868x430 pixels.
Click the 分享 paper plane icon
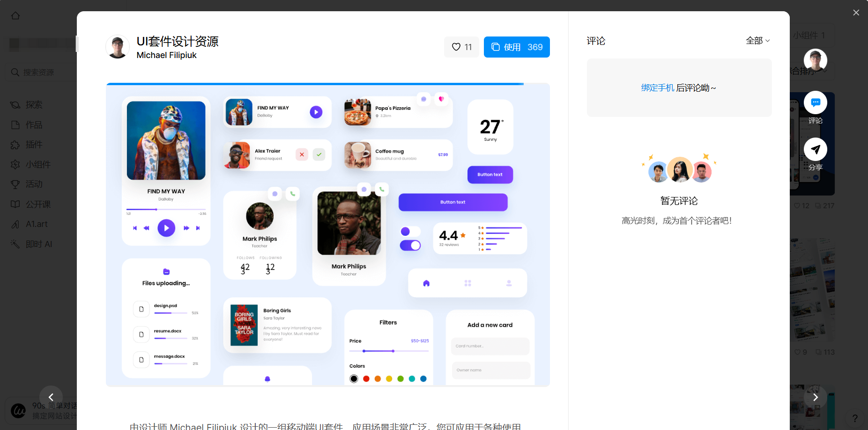pyautogui.click(x=815, y=149)
